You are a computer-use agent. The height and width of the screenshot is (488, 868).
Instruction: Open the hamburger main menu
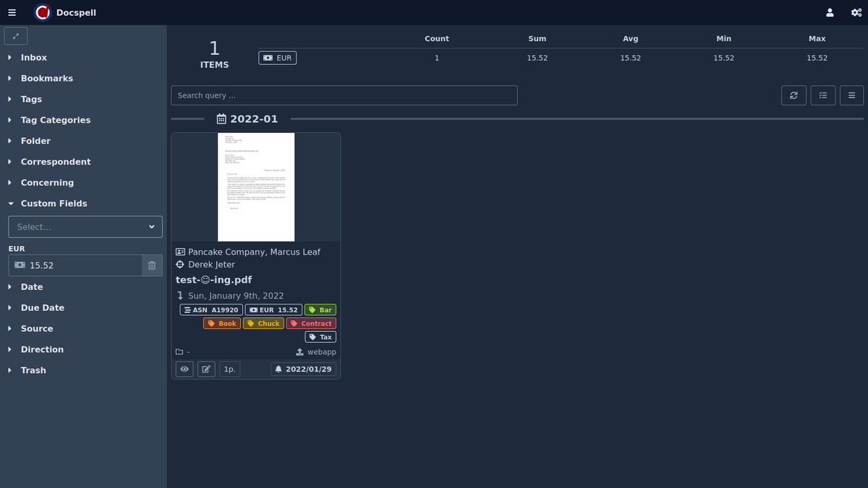pyautogui.click(x=12, y=12)
